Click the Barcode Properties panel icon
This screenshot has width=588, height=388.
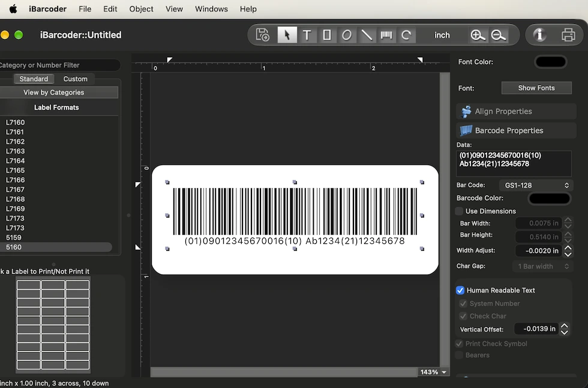coord(466,131)
